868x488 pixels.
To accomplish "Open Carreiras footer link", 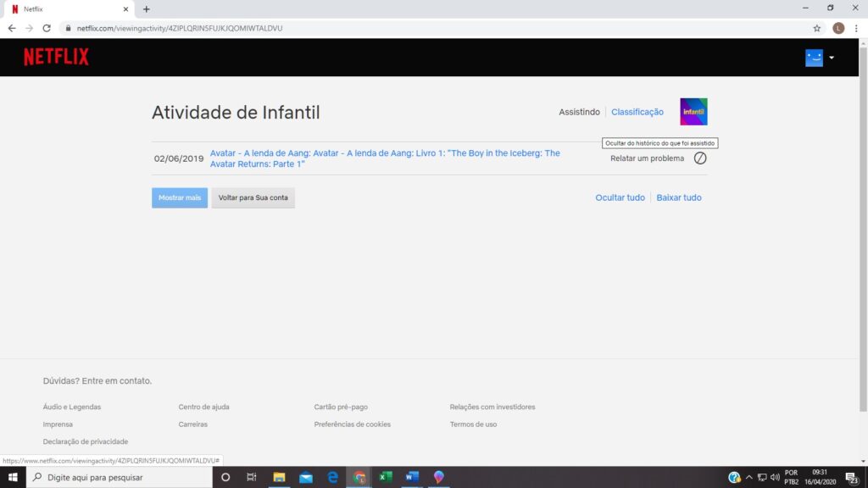I will (x=192, y=424).
